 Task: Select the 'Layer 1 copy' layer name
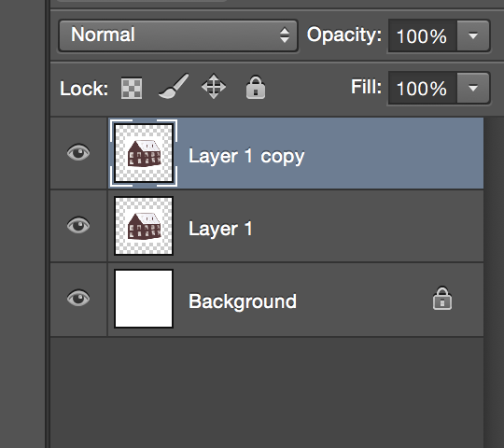(x=246, y=157)
